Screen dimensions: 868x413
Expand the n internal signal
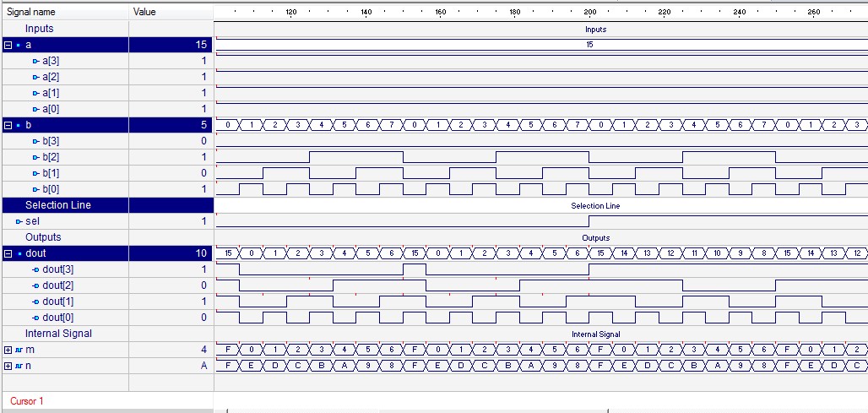click(x=8, y=366)
